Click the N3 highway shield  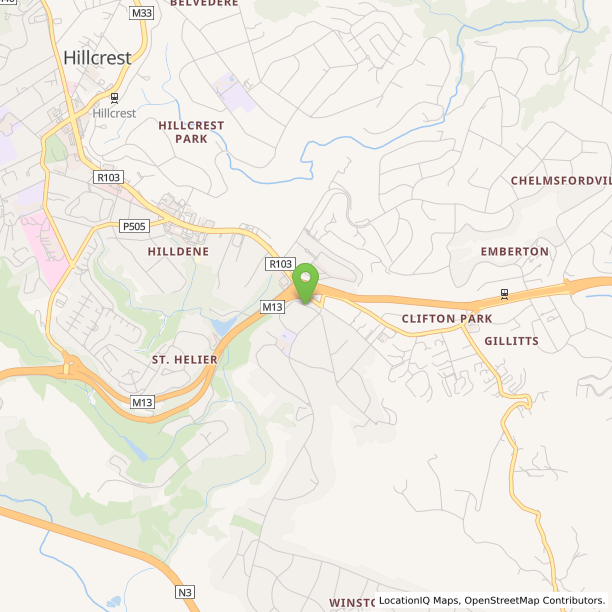pyautogui.click(x=185, y=592)
